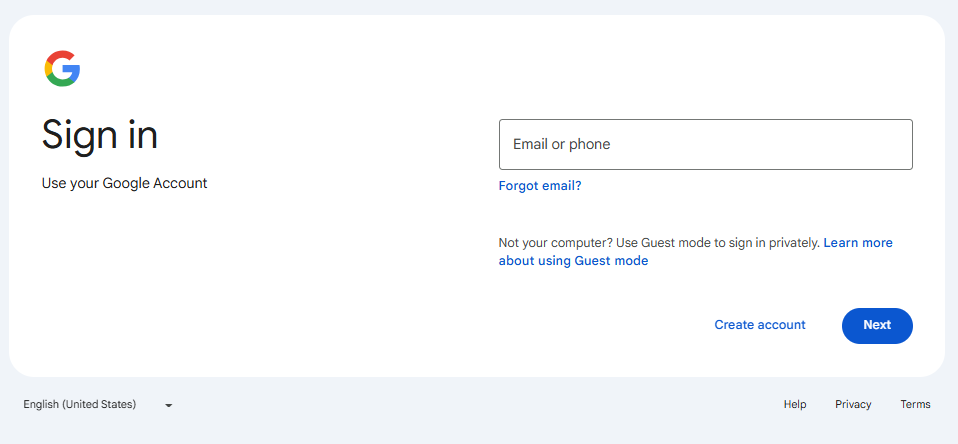
Task: Click the Create account button
Action: (x=760, y=325)
